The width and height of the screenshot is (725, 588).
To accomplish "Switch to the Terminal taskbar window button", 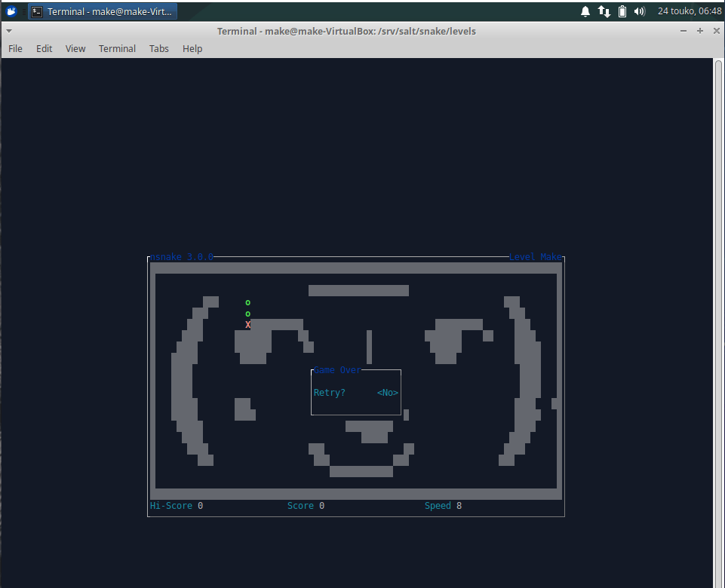I will 103,11.
